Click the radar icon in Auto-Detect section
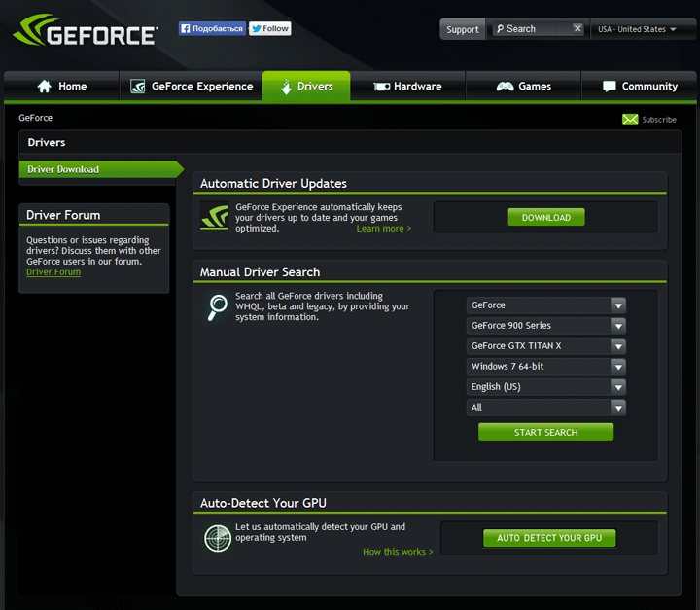The width and height of the screenshot is (700, 610). point(218,538)
